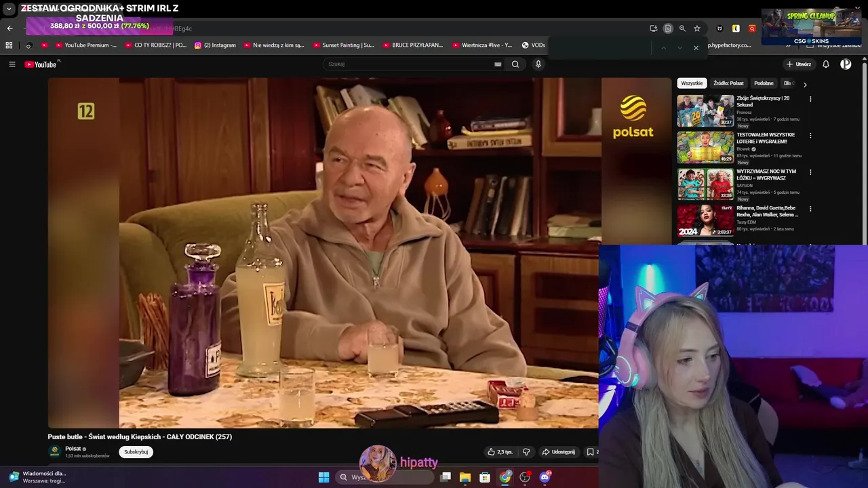
Task: Click the reading mode icon in address bar
Action: [668, 28]
